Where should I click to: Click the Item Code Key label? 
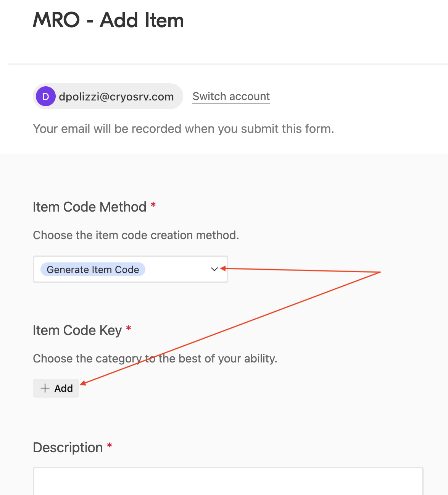click(77, 330)
